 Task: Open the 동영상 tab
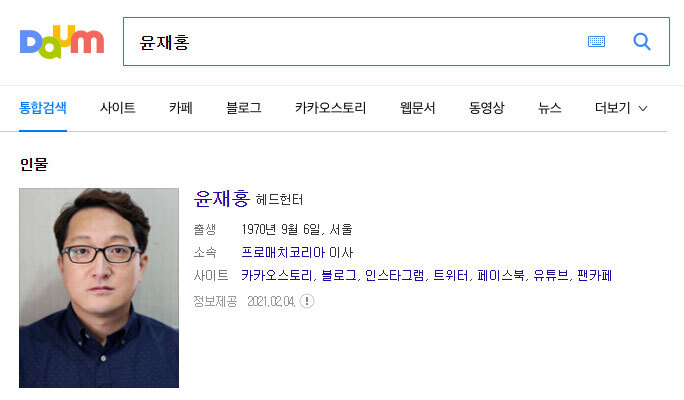486,108
